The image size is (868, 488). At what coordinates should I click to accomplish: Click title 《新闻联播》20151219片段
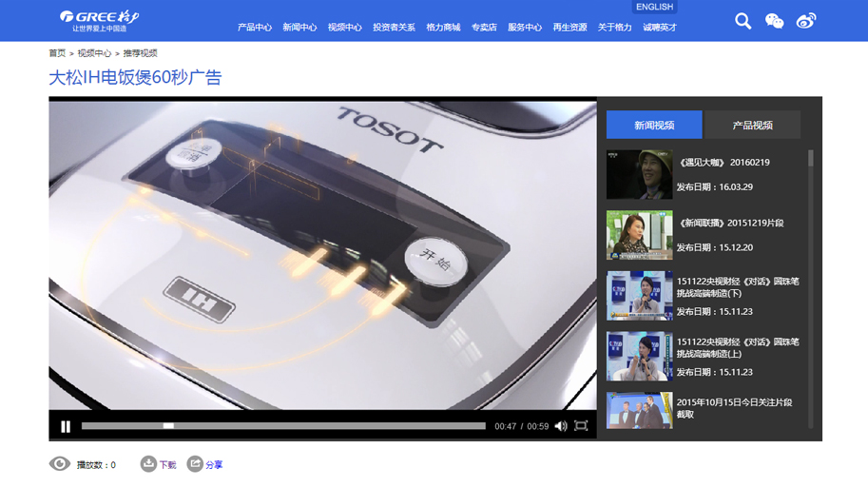731,223
